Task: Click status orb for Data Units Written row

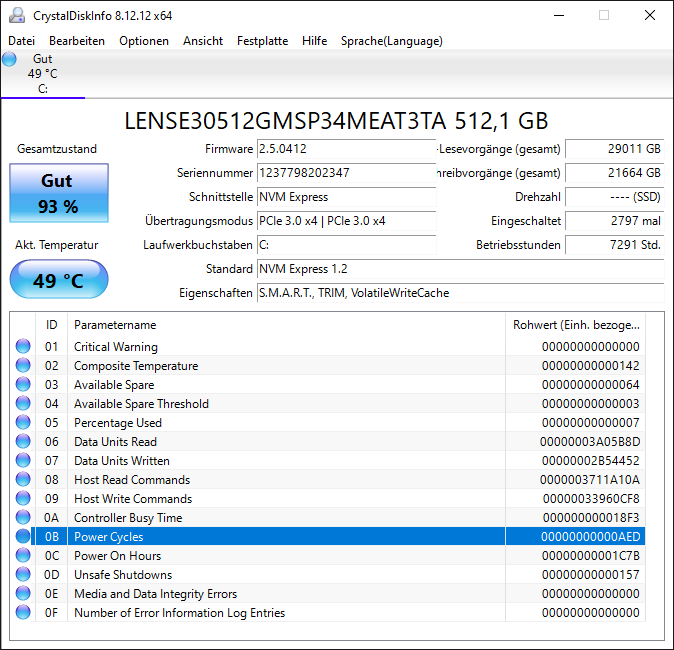Action: click(x=23, y=460)
